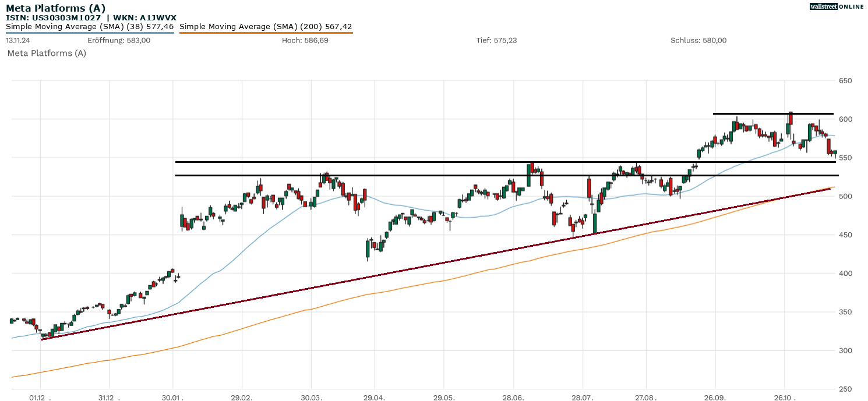Click the wallstreet ONLINE logo
Viewport: 868px width, 401px height.
837,6
